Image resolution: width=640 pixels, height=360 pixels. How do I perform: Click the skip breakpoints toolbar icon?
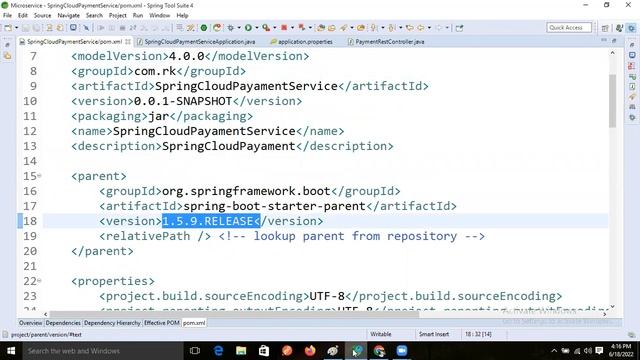pos(86,28)
